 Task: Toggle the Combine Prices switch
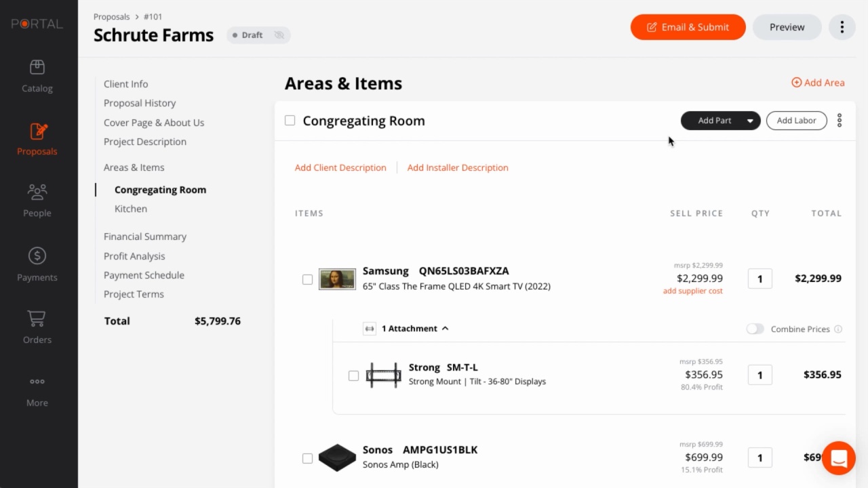click(755, 329)
